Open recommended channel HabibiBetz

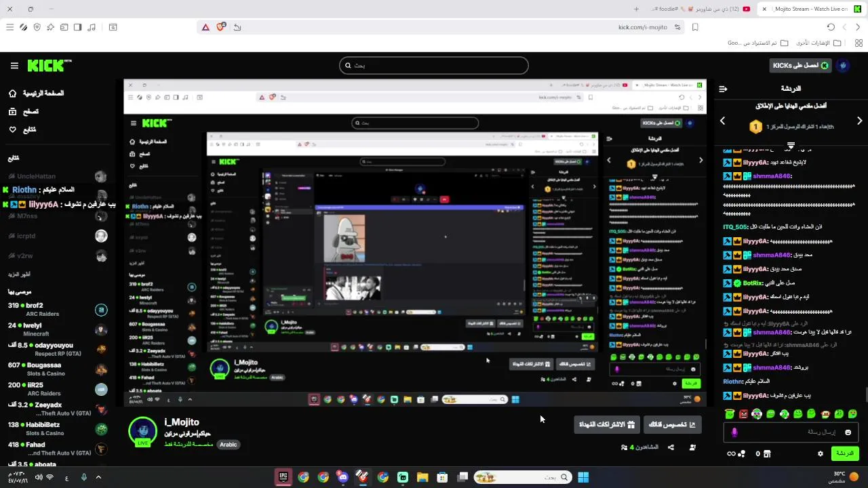coord(58,429)
